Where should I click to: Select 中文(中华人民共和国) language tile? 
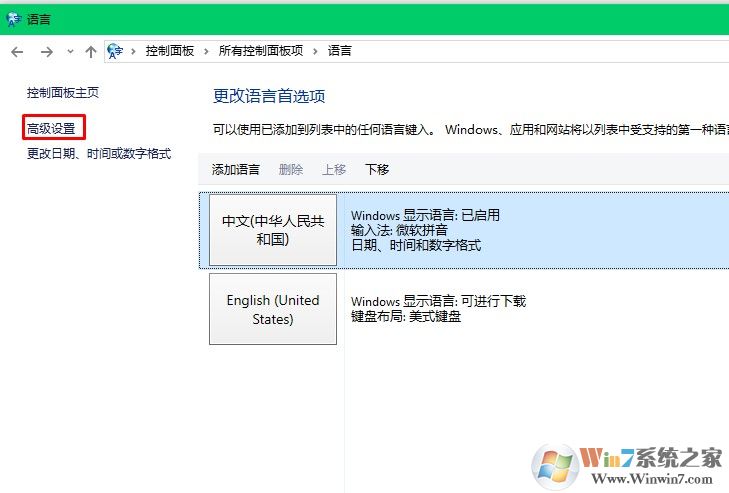[273, 230]
